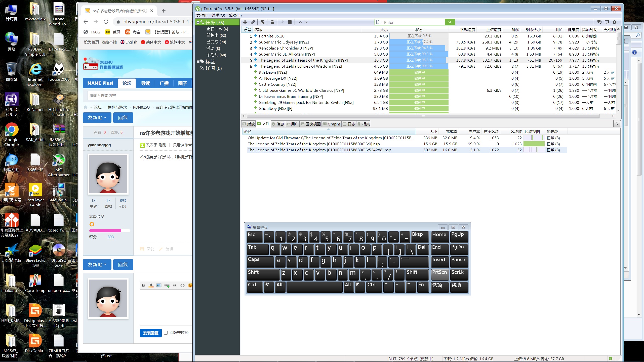Image resolution: width=644 pixels, height=362 pixels.
Task: Toggle Caps key on on-screen keyboard
Action: 260,262
